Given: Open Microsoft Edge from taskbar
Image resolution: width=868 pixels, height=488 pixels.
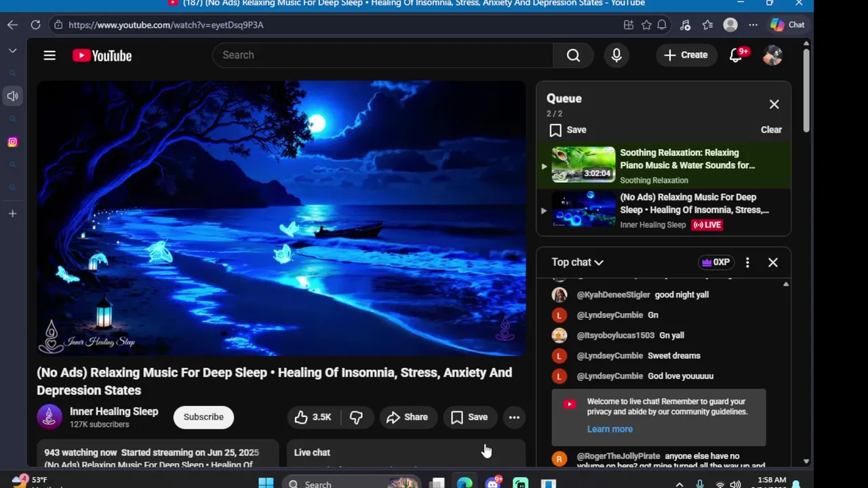Looking at the screenshot, I should tap(465, 483).
